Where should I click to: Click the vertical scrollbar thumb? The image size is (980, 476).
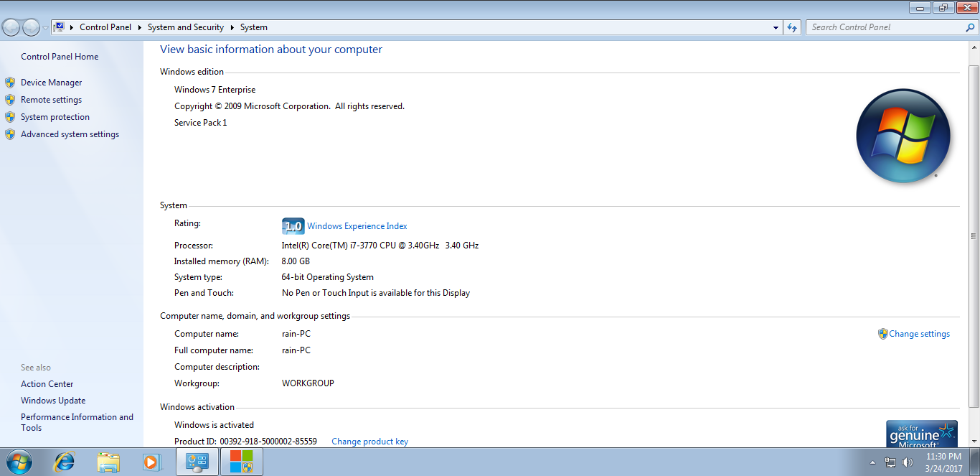tap(974, 236)
